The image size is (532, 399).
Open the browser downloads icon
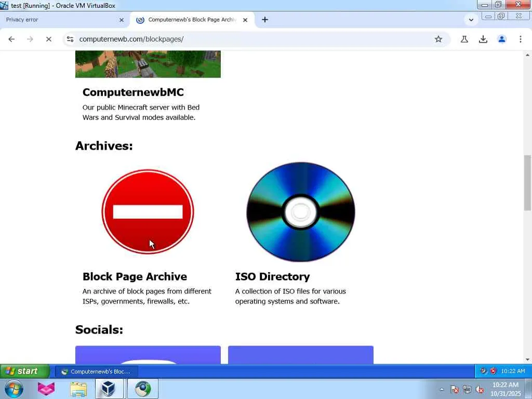(x=483, y=39)
